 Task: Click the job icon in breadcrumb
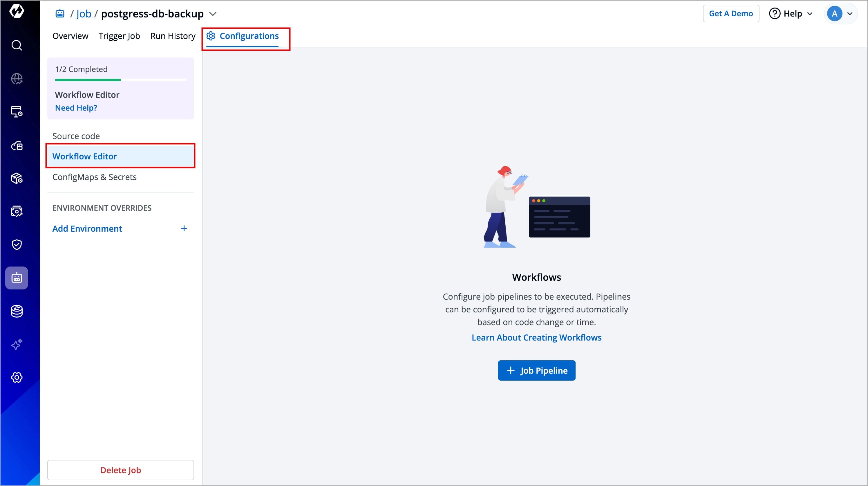pyautogui.click(x=60, y=13)
